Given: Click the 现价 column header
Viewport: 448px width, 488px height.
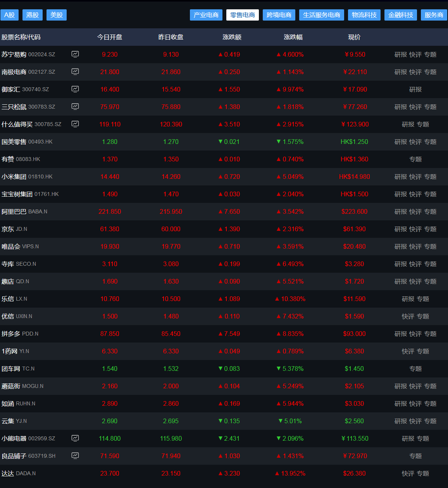Looking at the screenshot, I should 354,37.
